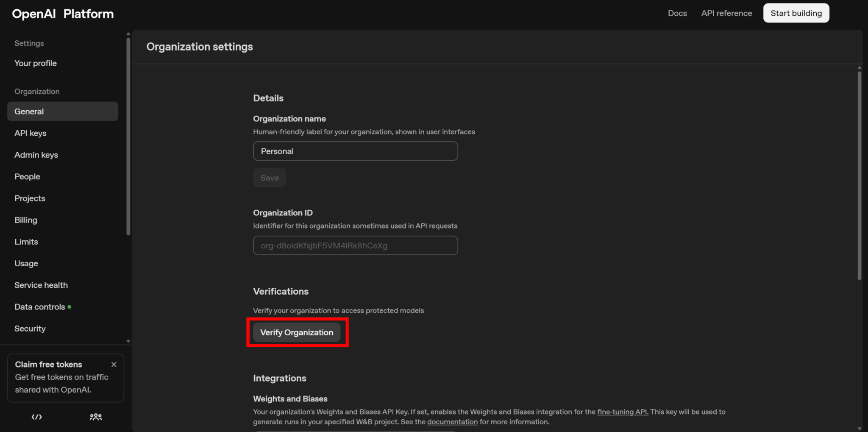
Task: Click the people group icon at sidebar bottom
Action: pyautogui.click(x=96, y=417)
